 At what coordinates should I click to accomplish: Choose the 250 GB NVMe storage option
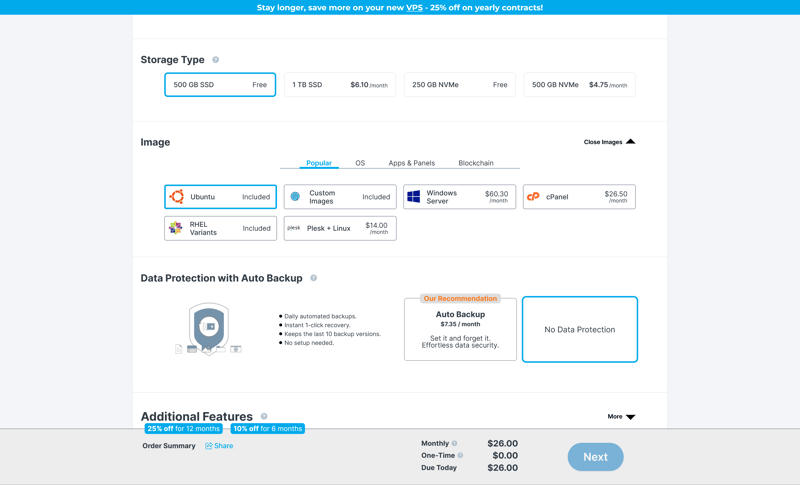[x=459, y=85]
